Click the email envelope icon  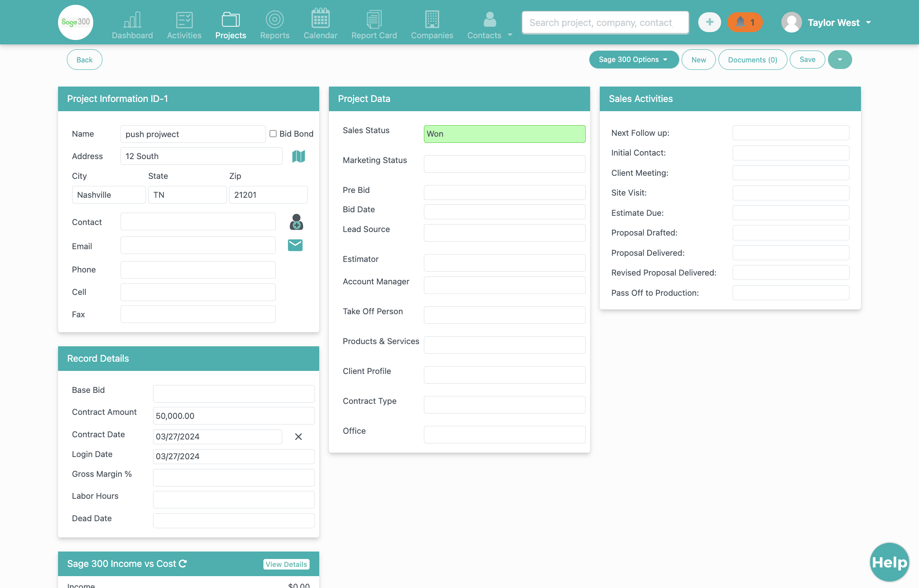[295, 245]
